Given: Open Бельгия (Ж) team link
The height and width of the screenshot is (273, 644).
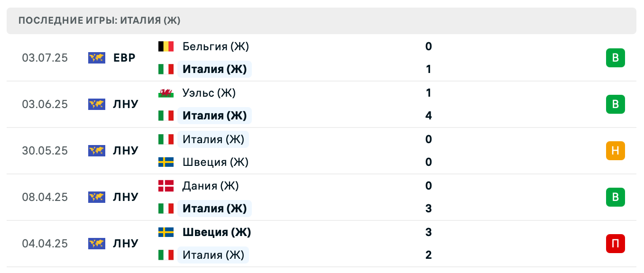Looking at the screenshot, I should pyautogui.click(x=215, y=46).
